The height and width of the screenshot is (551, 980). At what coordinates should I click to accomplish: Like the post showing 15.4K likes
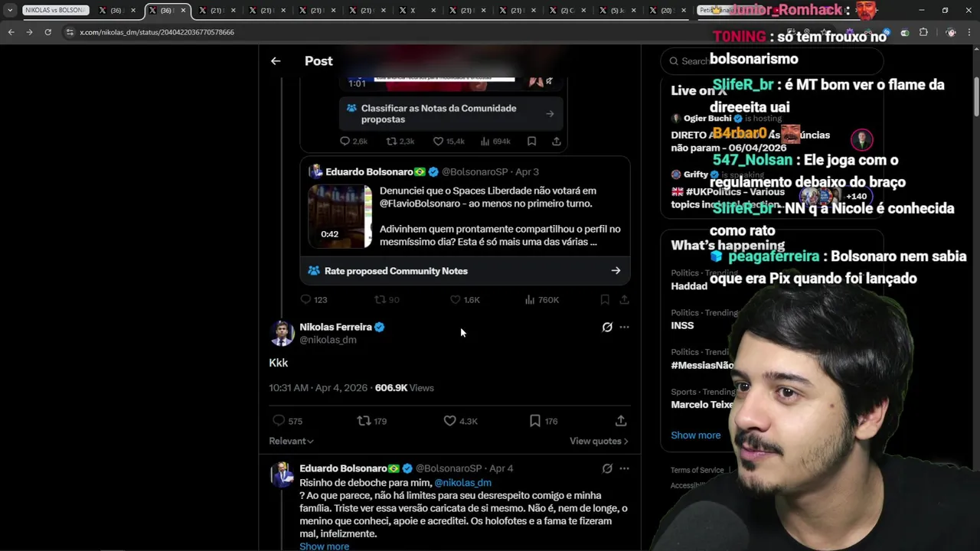(438, 141)
